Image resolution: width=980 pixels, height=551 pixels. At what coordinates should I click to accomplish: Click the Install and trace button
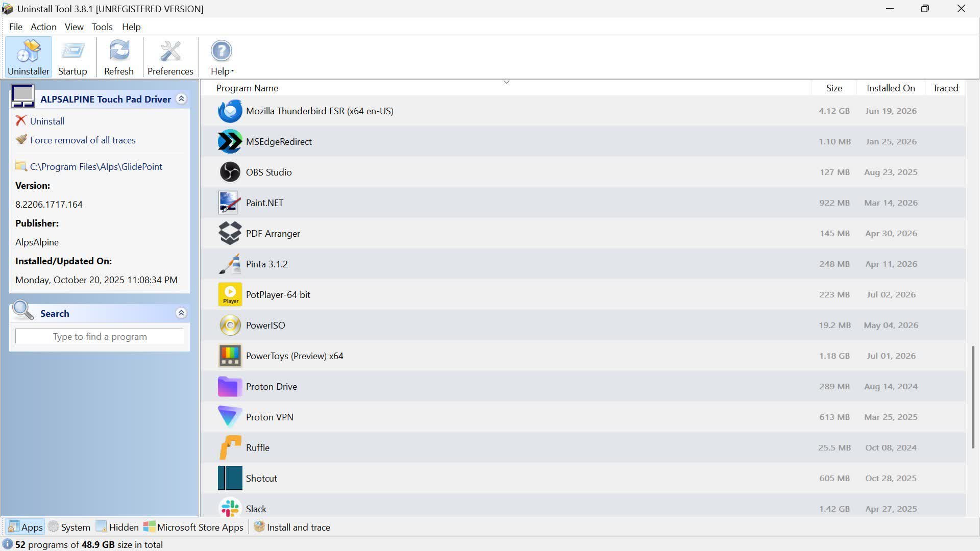292,527
